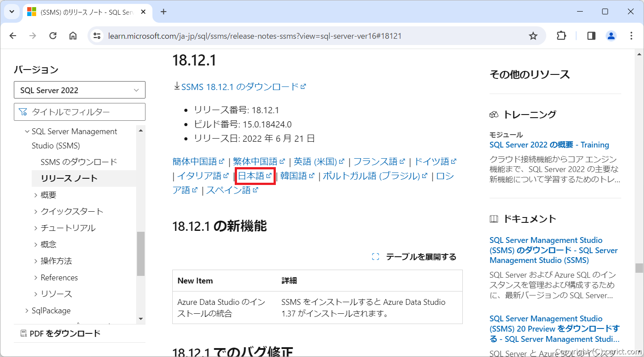Click PDF をダウンロード button

pyautogui.click(x=60, y=333)
